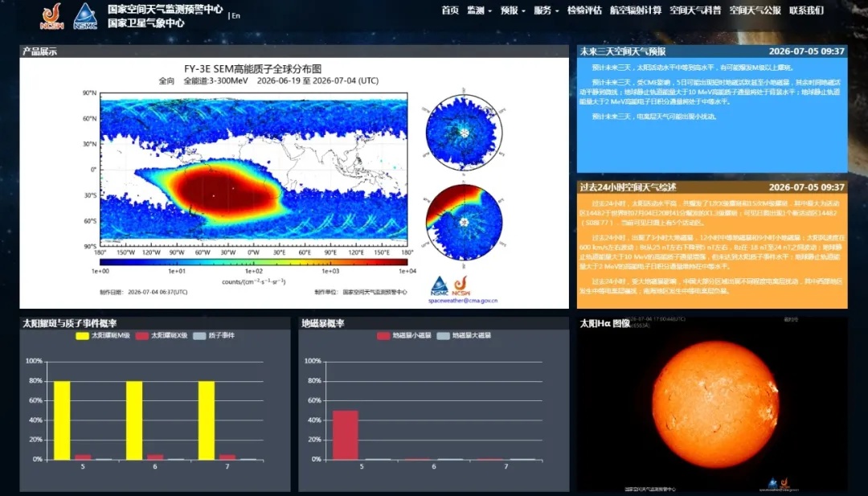Screen dimensions: 868x496
Task: Expand the 服务 dropdown menu
Action: click(547, 10)
